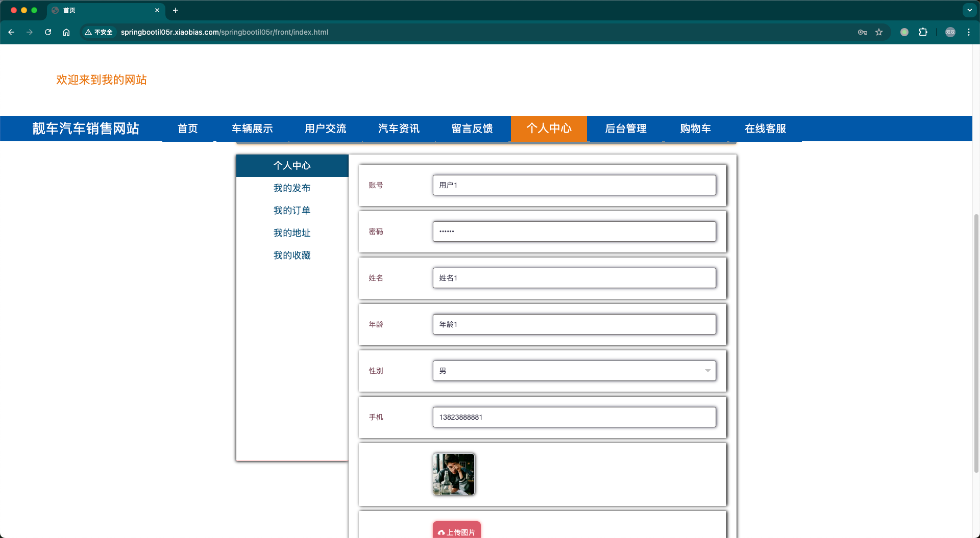The height and width of the screenshot is (538, 980).
Task: Open the extensions puzzle icon
Action: (923, 32)
